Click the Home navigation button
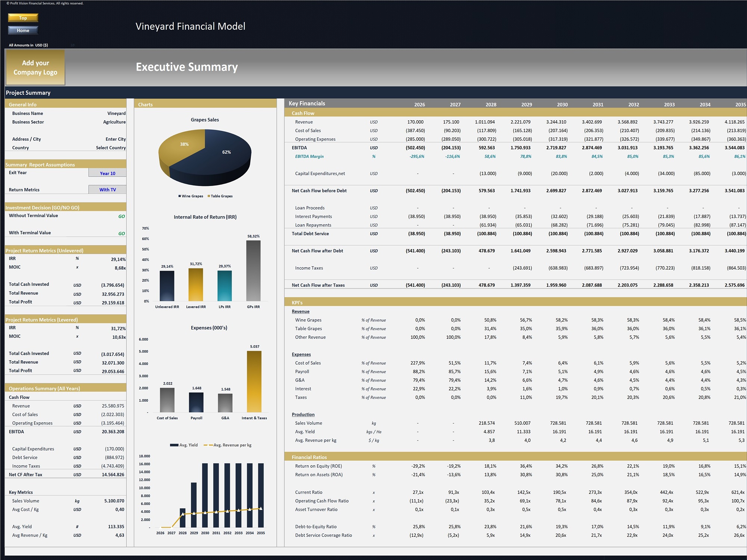 [x=23, y=30]
